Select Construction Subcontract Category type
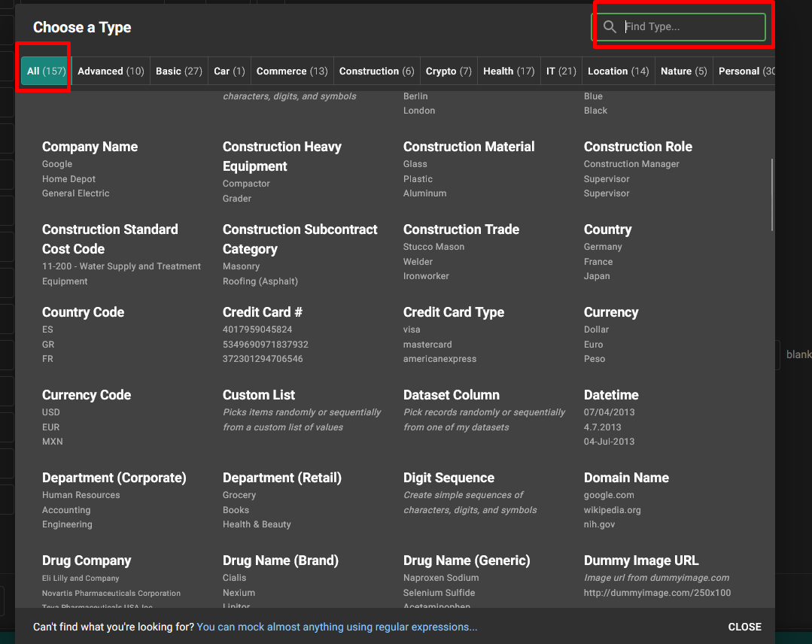The width and height of the screenshot is (812, 644). pyautogui.click(x=300, y=239)
